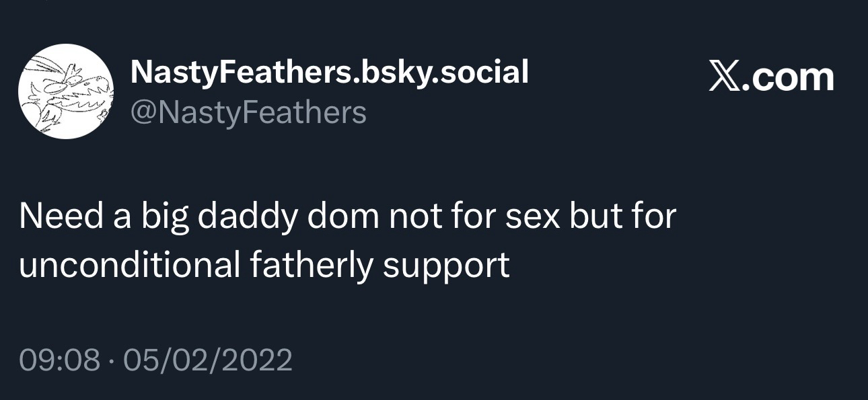
Task: Click the dot separator between time and date
Action: coord(112,360)
